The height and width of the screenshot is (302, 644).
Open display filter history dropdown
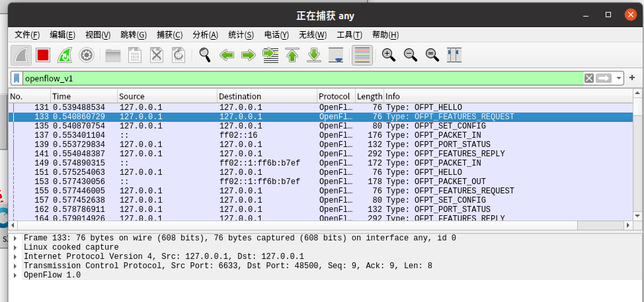618,78
